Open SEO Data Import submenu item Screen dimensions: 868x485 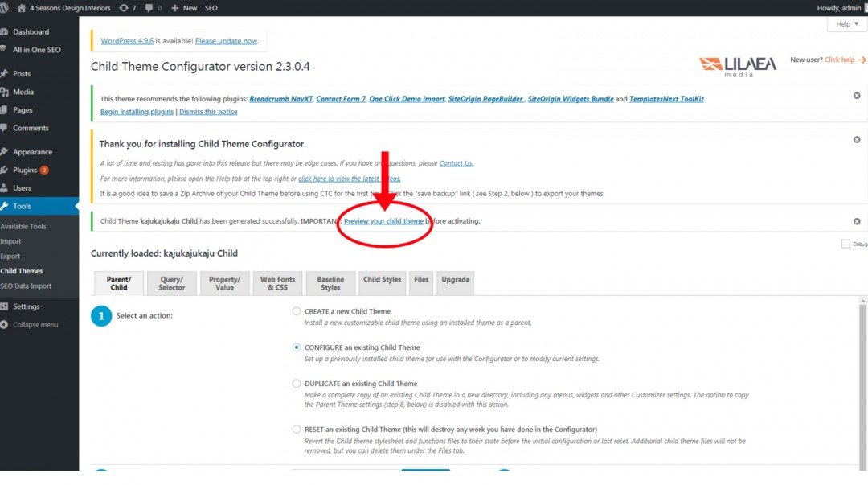click(x=26, y=286)
